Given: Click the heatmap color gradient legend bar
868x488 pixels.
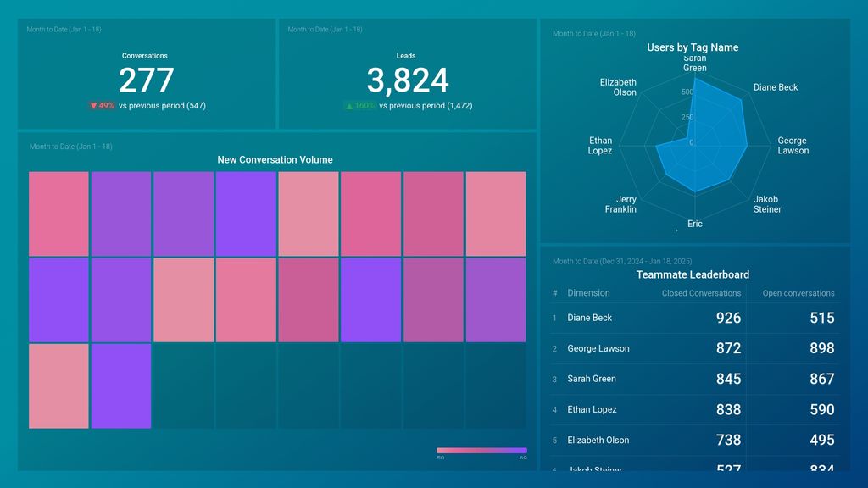Looking at the screenshot, I should pyautogui.click(x=481, y=451).
